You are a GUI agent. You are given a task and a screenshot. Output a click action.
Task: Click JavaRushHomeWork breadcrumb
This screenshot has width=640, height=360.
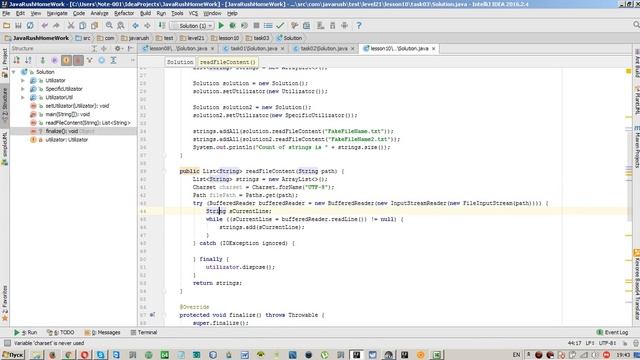[36, 38]
